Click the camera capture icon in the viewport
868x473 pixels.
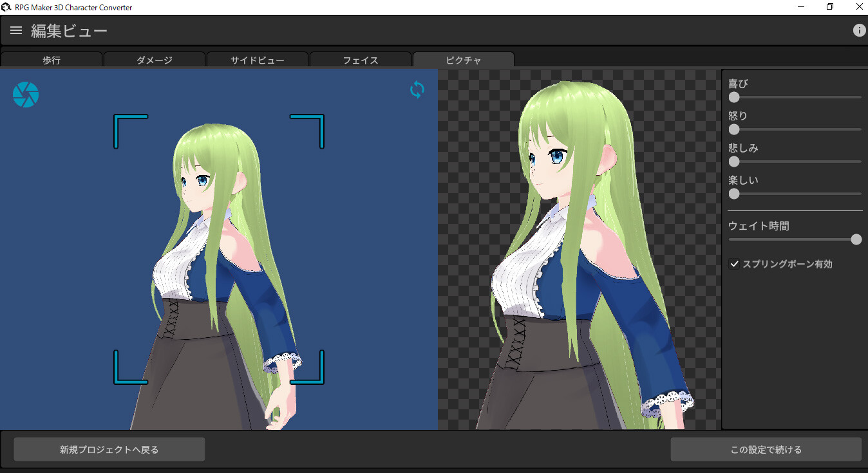tap(25, 94)
